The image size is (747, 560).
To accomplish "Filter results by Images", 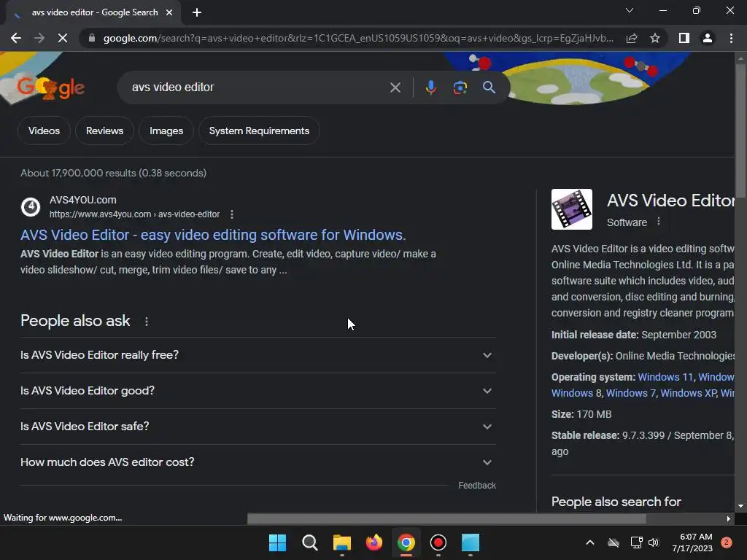I will point(166,131).
